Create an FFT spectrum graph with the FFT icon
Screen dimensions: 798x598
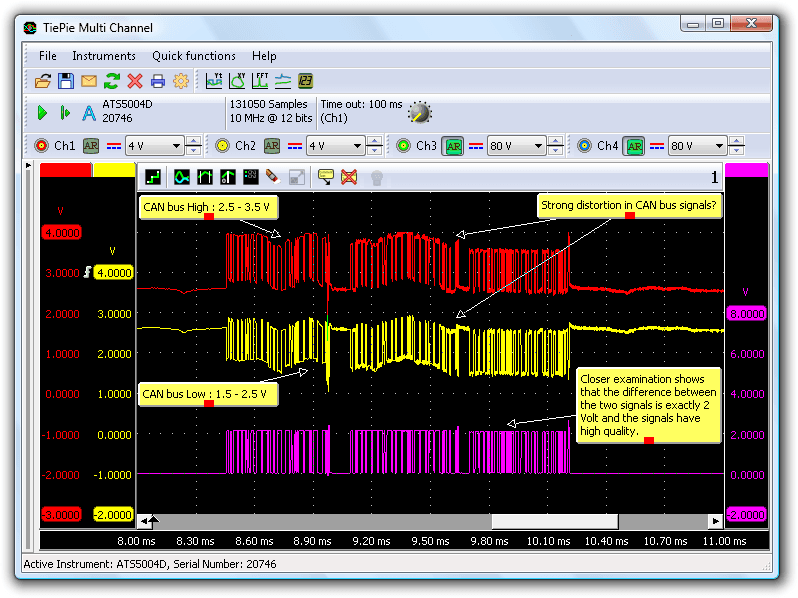(260, 81)
